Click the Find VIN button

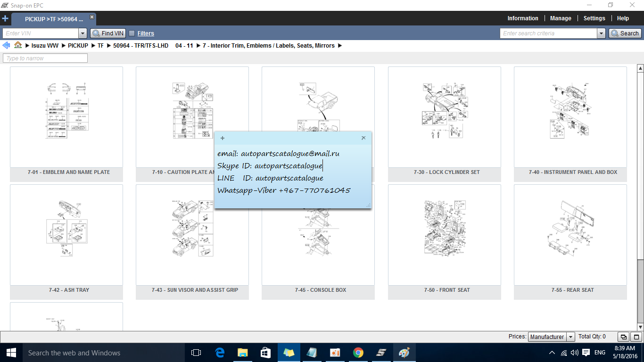tap(108, 33)
